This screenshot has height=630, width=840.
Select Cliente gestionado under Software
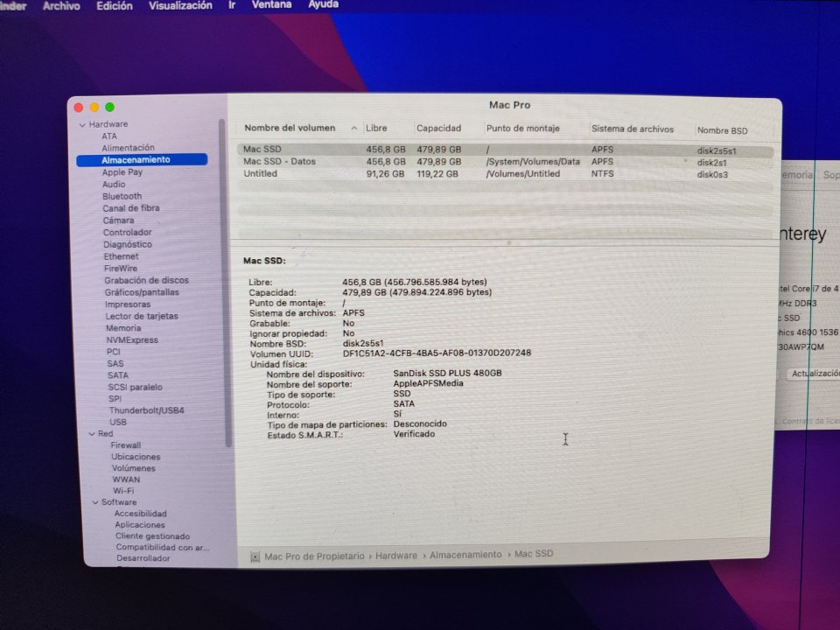(152, 536)
